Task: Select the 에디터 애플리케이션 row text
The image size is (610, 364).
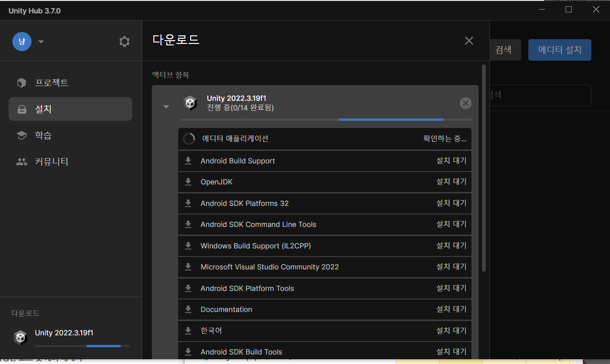Action: (x=235, y=139)
